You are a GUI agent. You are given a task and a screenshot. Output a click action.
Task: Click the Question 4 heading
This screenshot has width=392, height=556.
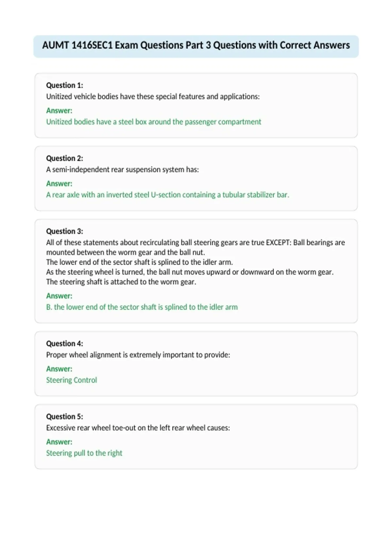(x=65, y=343)
